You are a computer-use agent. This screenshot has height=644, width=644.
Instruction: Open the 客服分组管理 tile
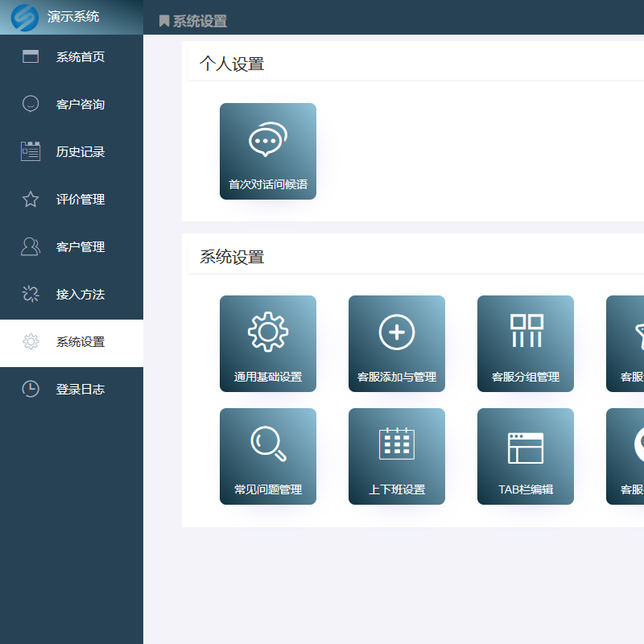[x=526, y=344]
